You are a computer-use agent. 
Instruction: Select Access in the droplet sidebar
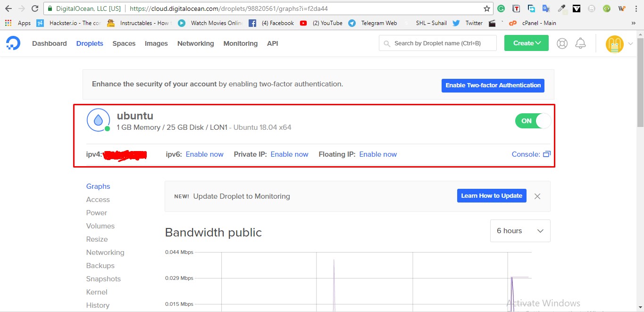(x=98, y=200)
